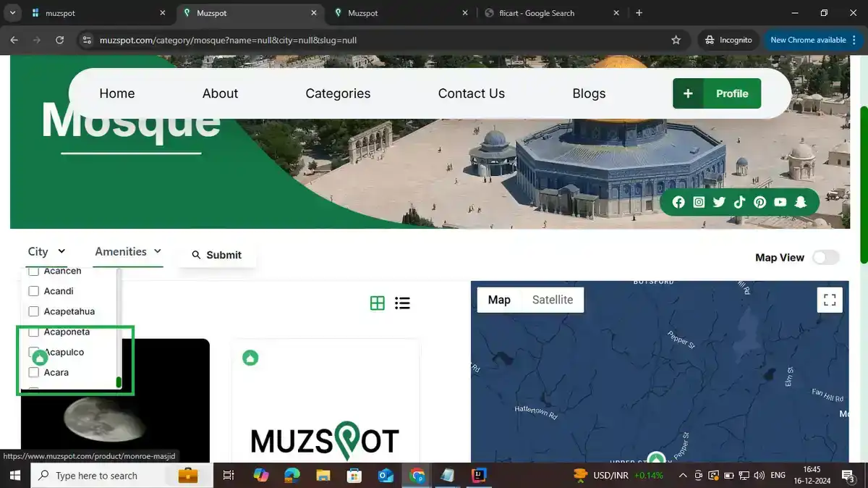Open Task View on taskbar
Image resolution: width=868 pixels, height=488 pixels.
229,475
